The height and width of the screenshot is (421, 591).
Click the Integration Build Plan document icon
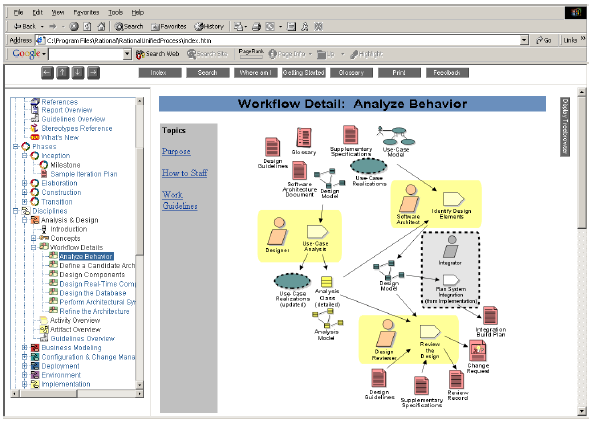[490, 316]
